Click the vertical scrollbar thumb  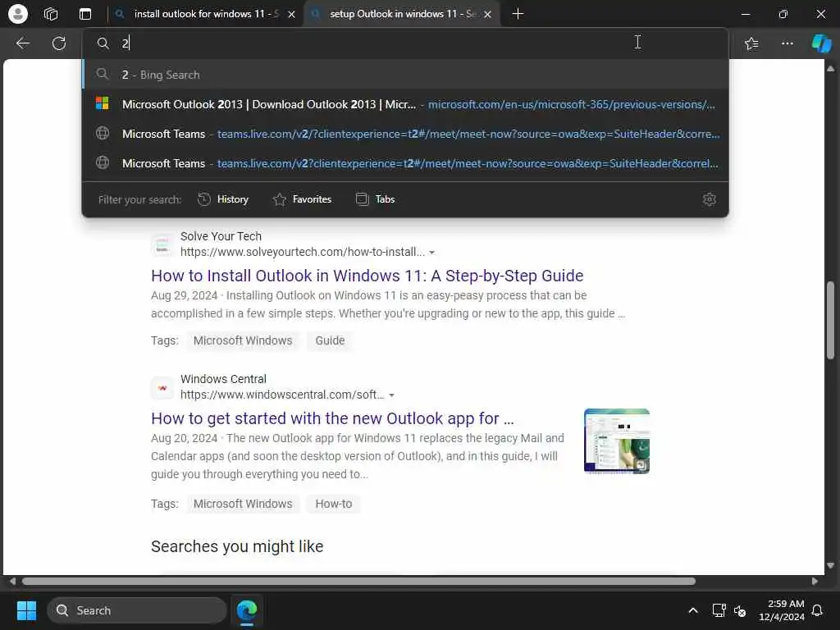(x=830, y=320)
